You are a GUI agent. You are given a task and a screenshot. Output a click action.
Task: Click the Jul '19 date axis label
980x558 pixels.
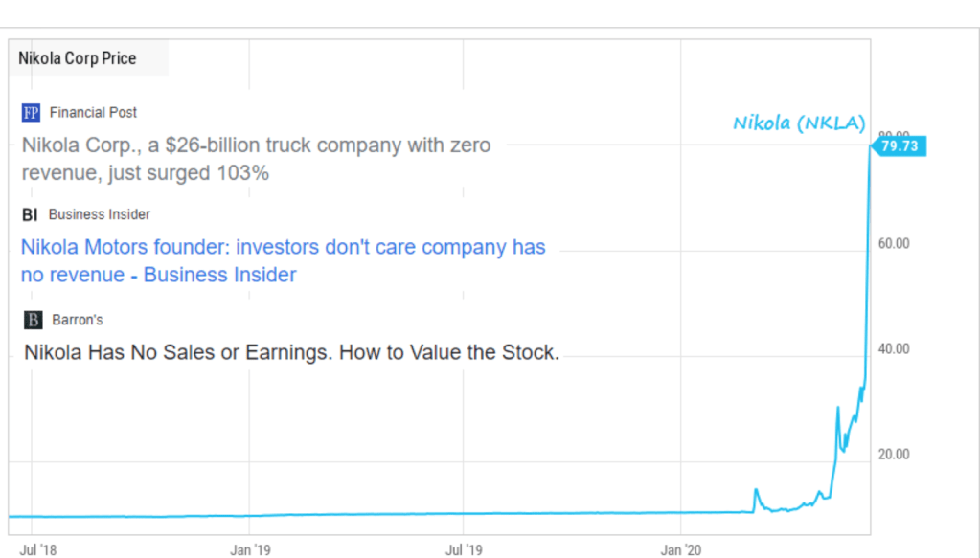[464, 550]
